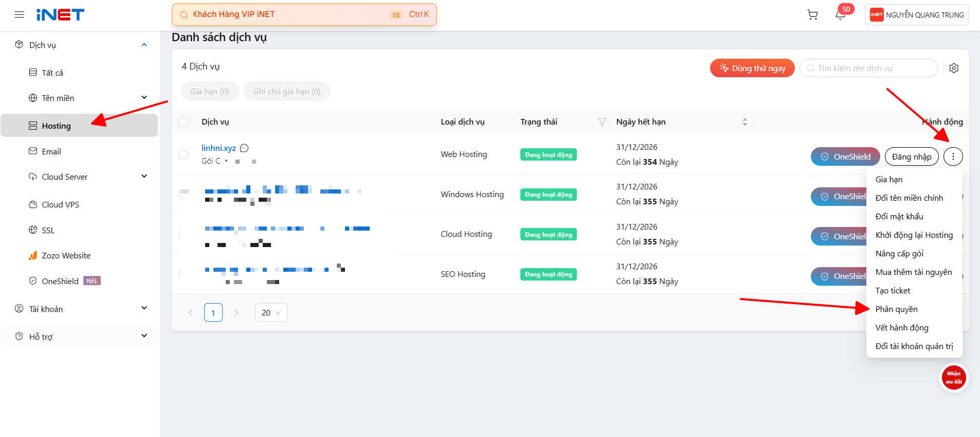Click the Dịch vụ column header
The height and width of the screenshot is (437, 980).
point(215,122)
